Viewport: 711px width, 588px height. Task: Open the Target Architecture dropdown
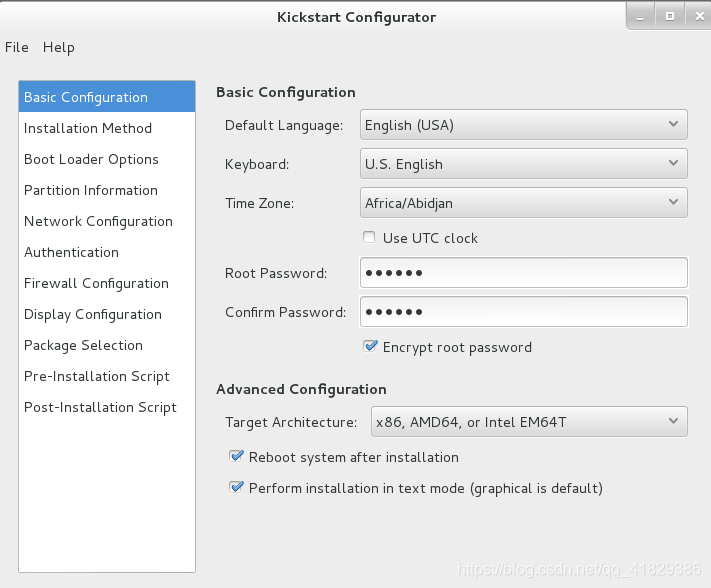[529, 422]
